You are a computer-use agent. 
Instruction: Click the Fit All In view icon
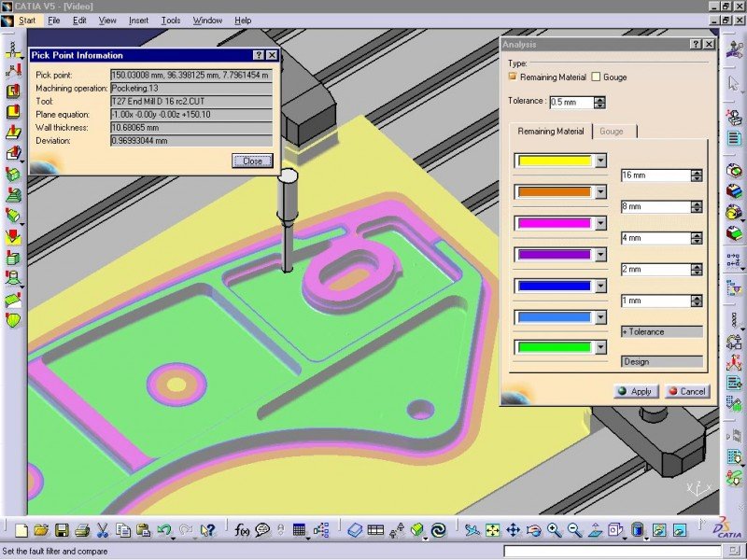(x=492, y=530)
